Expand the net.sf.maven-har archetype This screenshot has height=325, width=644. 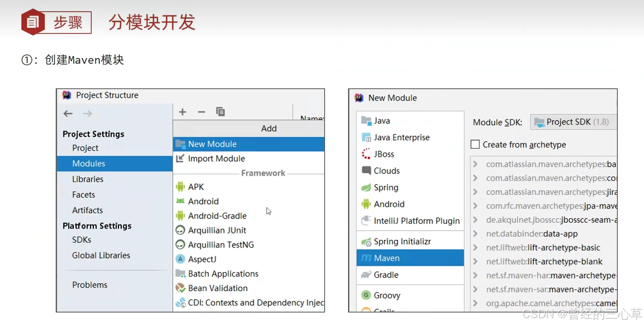[x=475, y=275]
